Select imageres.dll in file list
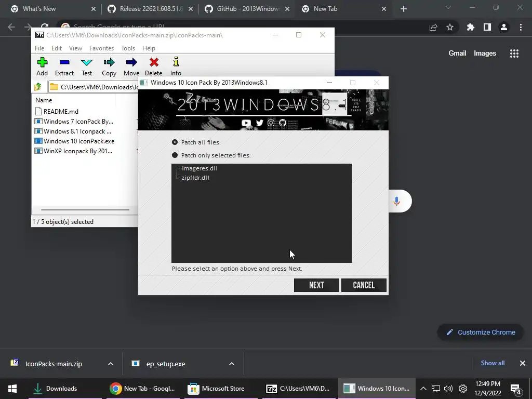This screenshot has width=532, height=399. (199, 168)
